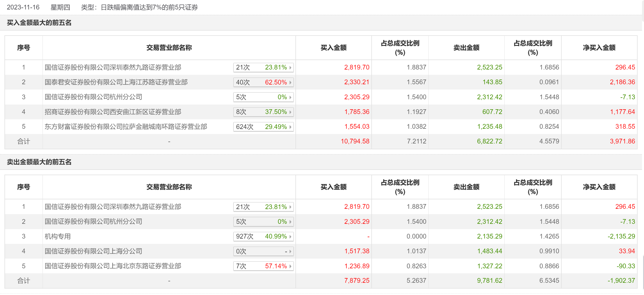Select total ratio 5.2637
Viewport: 644px width, 295px height.
[416, 281]
